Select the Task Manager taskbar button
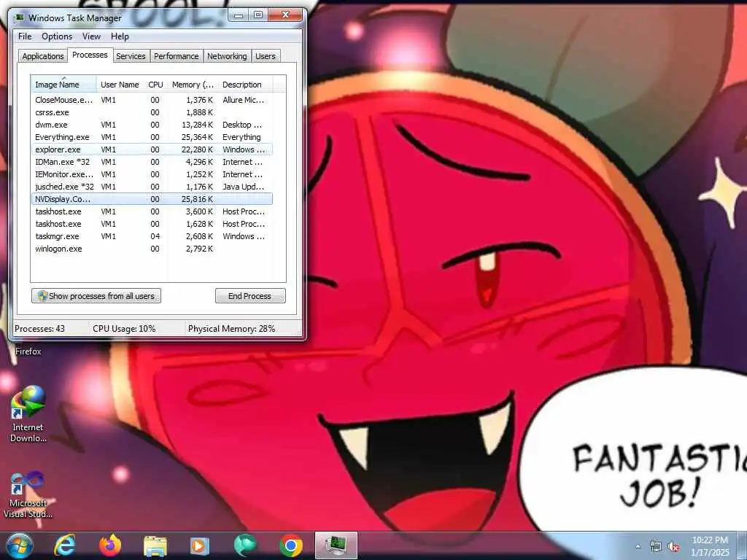This screenshot has width=747, height=560. point(336,545)
